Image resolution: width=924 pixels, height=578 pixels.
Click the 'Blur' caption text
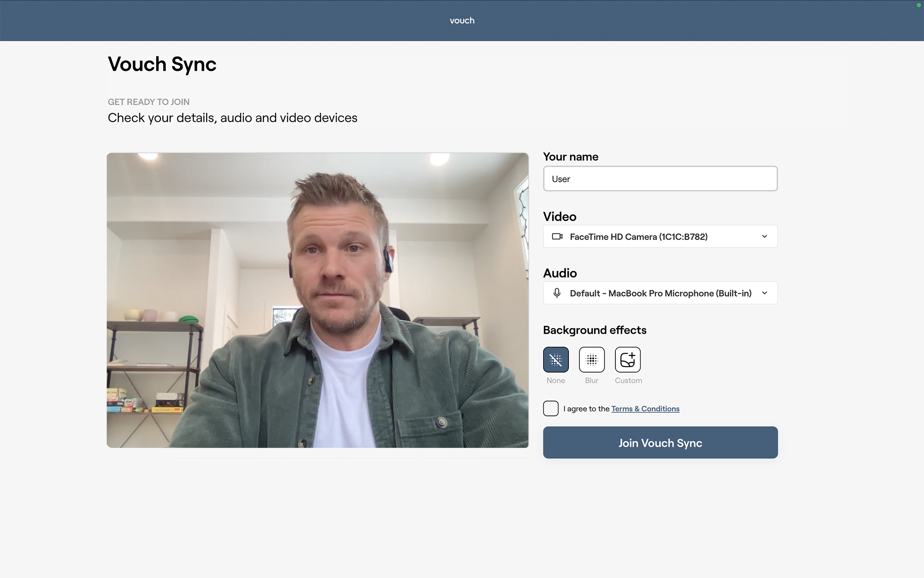(x=591, y=381)
